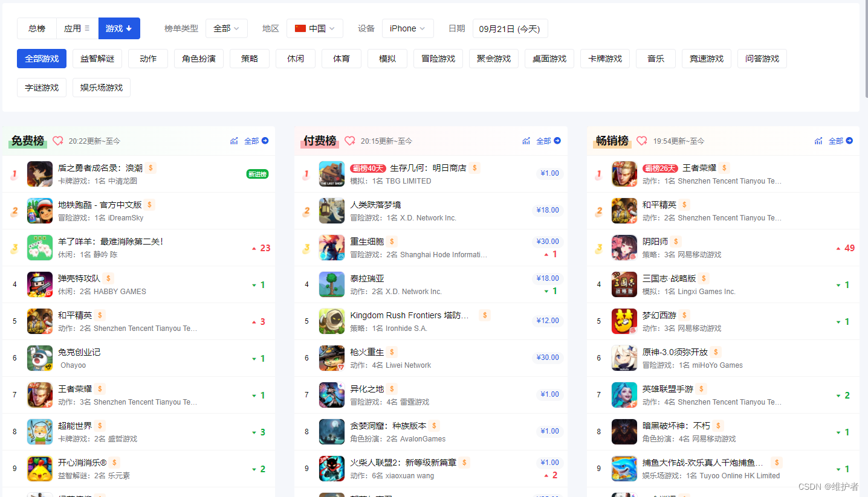Open 重生细胞 app icon
This screenshot has height=497, width=868.
pos(332,248)
